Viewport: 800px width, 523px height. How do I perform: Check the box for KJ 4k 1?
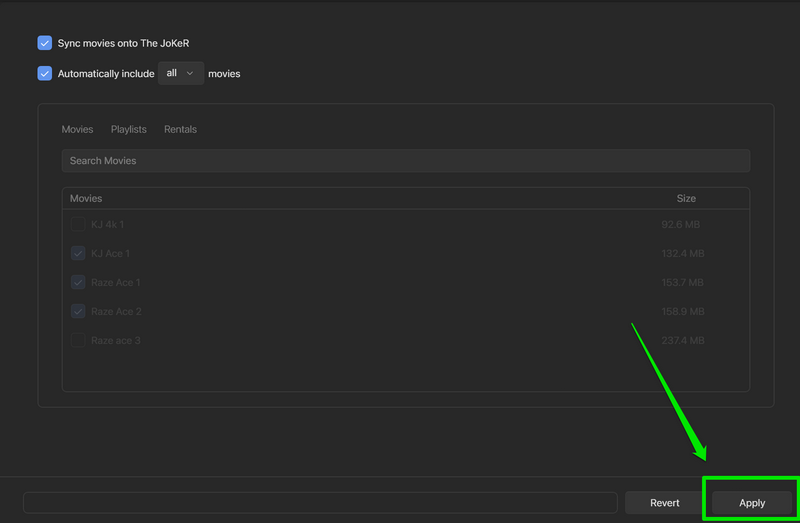(78, 225)
